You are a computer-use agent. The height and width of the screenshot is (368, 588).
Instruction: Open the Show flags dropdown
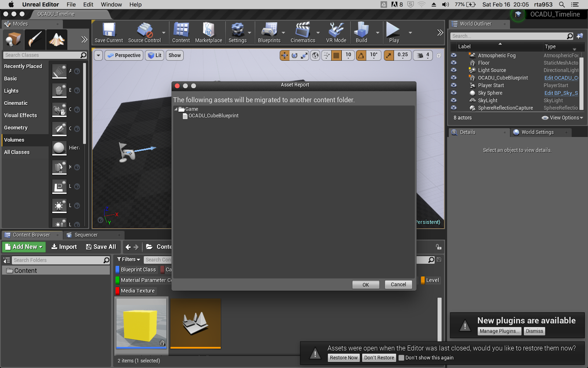[175, 56]
